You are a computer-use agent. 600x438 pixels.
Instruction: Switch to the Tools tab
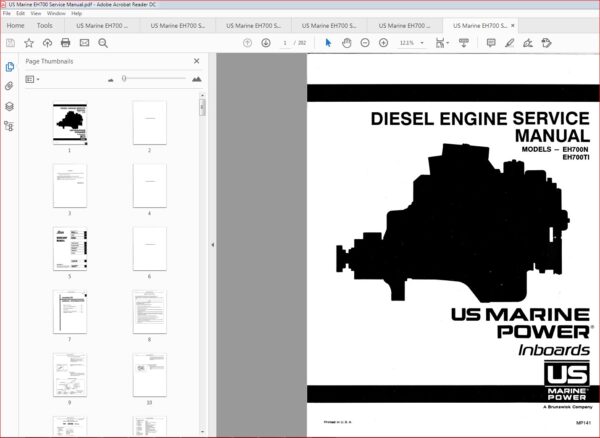point(45,26)
